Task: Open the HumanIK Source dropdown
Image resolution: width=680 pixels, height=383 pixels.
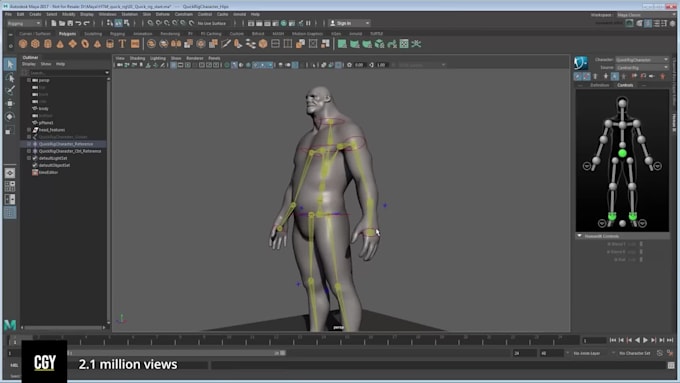Action: tap(641, 67)
